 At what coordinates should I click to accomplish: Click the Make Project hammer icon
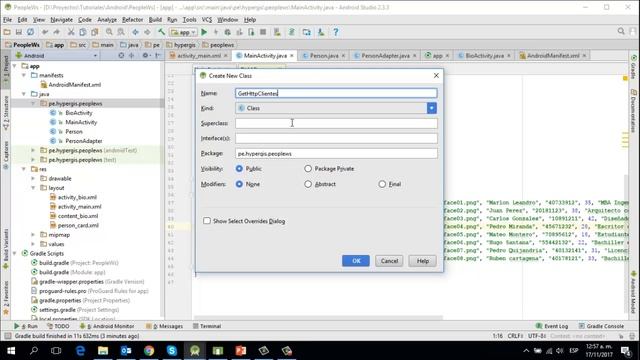pyautogui.click(x=162, y=32)
